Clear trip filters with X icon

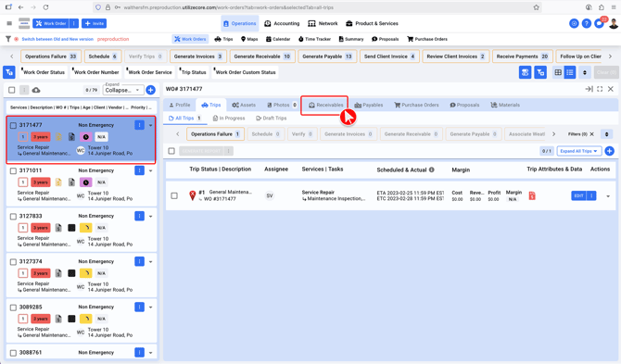[x=591, y=134]
